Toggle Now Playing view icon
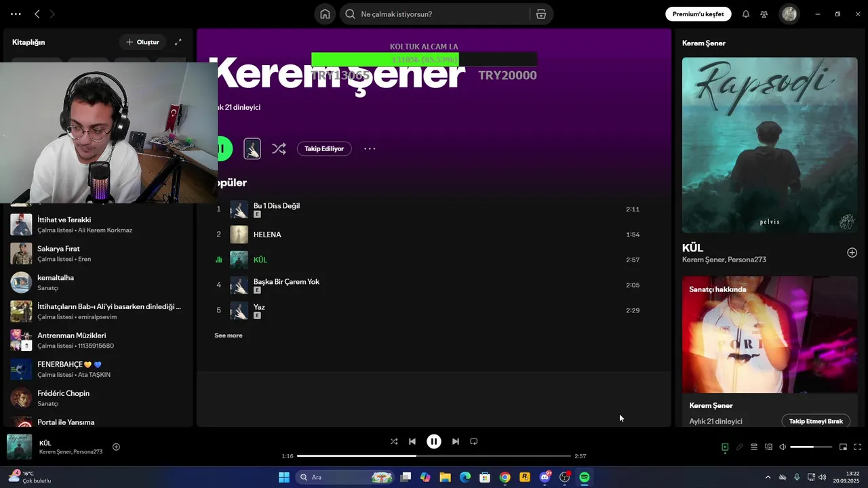The height and width of the screenshot is (488, 868). (725, 447)
